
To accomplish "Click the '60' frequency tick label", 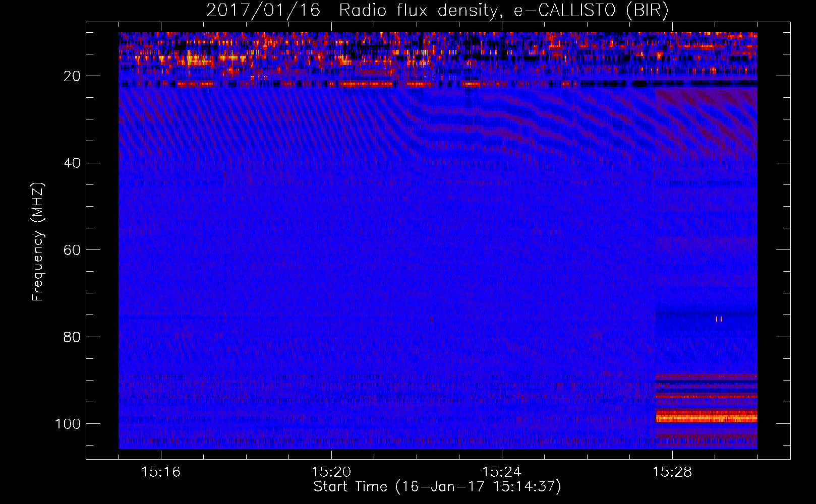I will click(x=72, y=250).
